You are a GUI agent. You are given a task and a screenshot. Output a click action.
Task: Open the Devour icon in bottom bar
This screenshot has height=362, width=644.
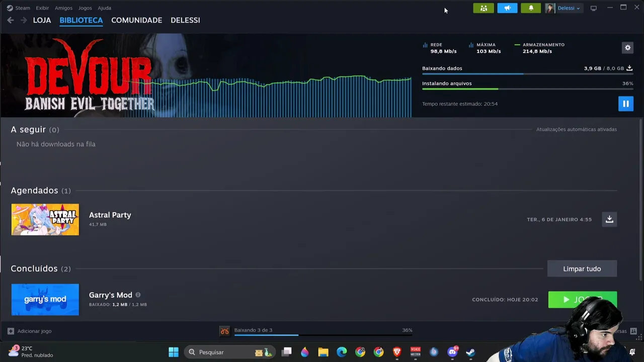224,331
